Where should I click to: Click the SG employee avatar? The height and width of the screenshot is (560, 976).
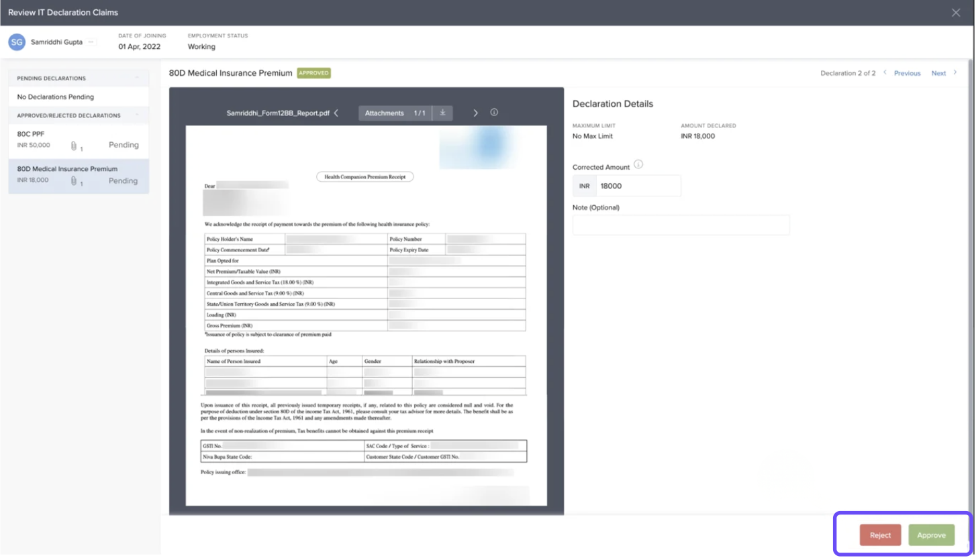tap(17, 42)
